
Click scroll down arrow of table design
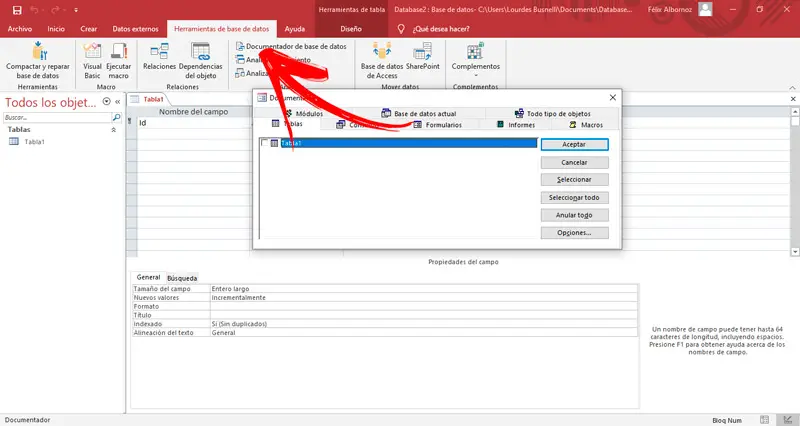click(795, 252)
